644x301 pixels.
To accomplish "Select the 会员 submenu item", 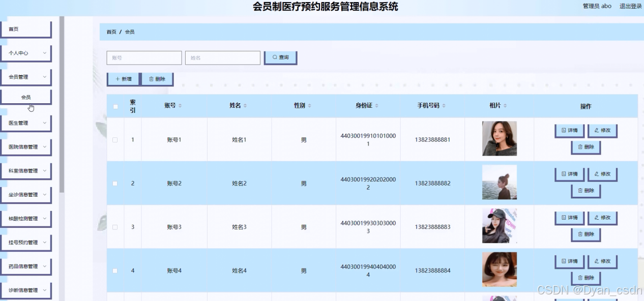I will (x=26, y=97).
